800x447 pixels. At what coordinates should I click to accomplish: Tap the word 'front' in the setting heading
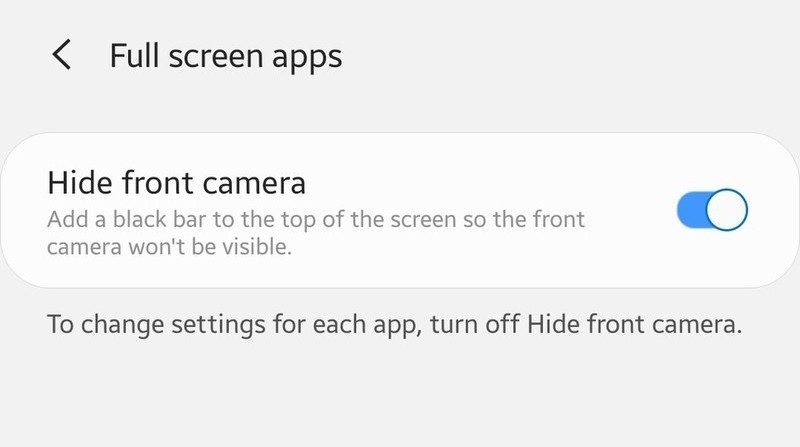tap(158, 183)
